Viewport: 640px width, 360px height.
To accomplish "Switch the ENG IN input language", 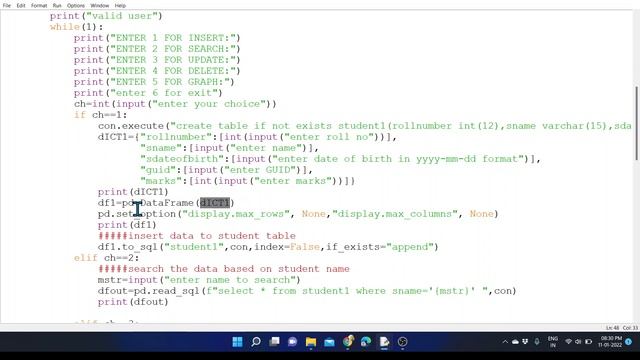I will click(x=553, y=342).
